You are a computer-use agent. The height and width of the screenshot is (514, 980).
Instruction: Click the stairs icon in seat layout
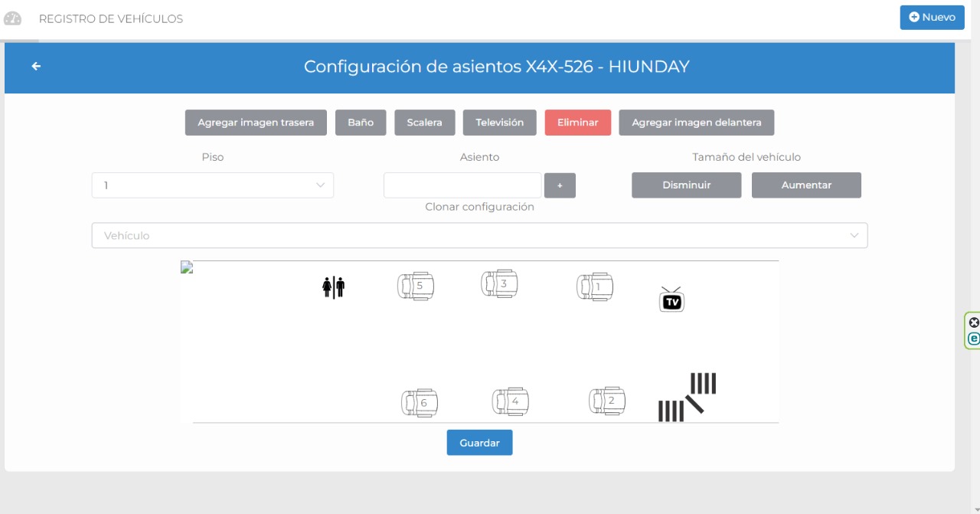(x=687, y=398)
